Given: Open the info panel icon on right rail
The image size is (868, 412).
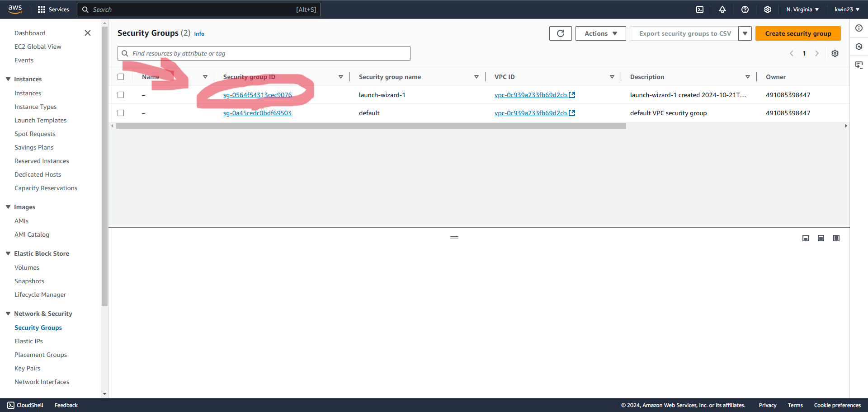Looking at the screenshot, I should pos(859,28).
